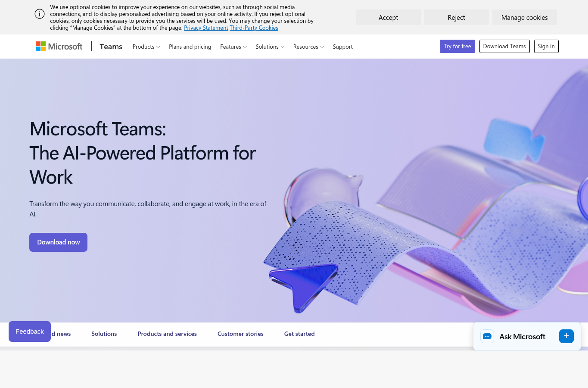588x388 pixels.
Task: Open the Support page
Action: pos(343,47)
